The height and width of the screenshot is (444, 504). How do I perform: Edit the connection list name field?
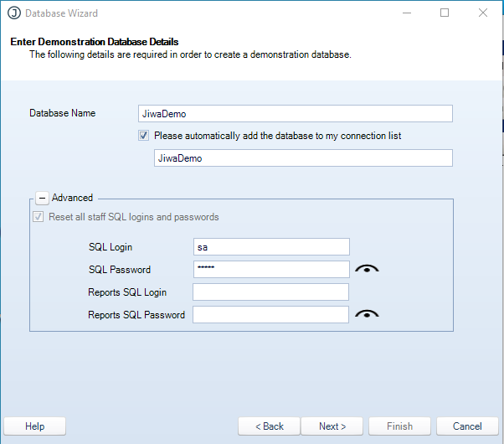coord(302,158)
